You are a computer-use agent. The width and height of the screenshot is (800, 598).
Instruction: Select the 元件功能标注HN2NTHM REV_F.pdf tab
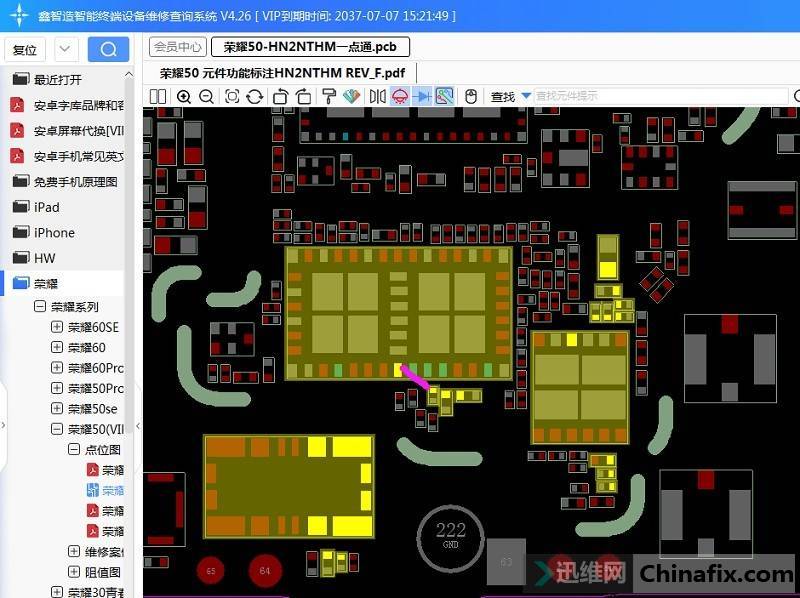pyautogui.click(x=282, y=73)
